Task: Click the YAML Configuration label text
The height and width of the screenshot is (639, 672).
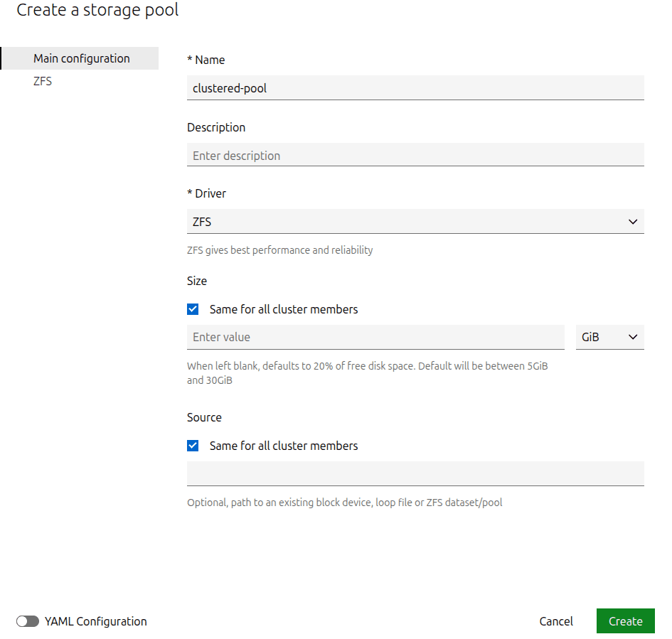Action: pyautogui.click(x=95, y=621)
